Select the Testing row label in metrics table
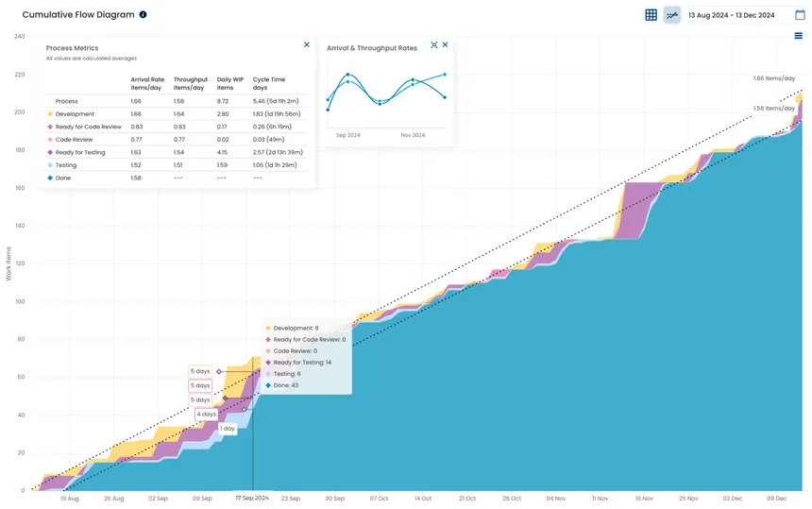Image resolution: width=812 pixels, height=509 pixels. click(x=66, y=165)
